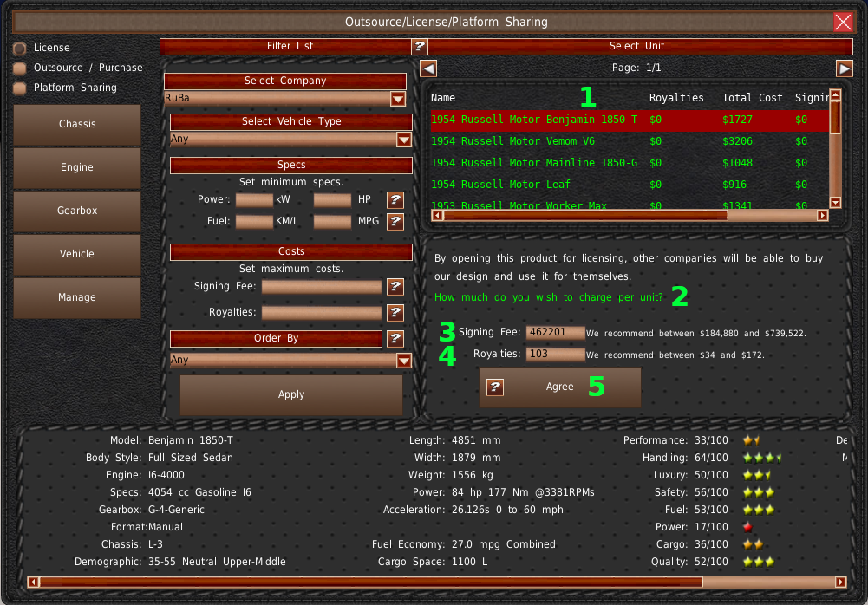This screenshot has width=868, height=605.
Task: Click help icon beside Order By
Action: (395, 339)
